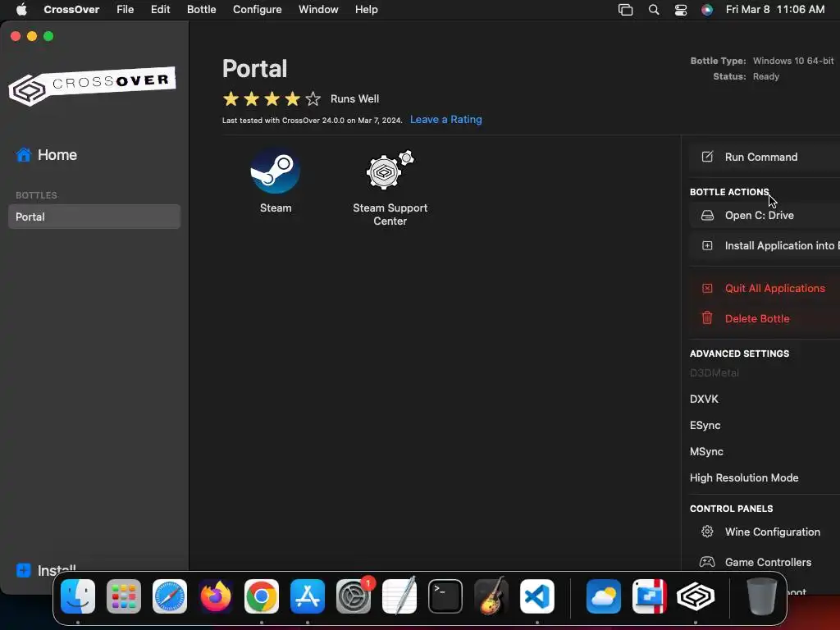
Task: Open GarageBand from the Dock
Action: click(x=491, y=596)
